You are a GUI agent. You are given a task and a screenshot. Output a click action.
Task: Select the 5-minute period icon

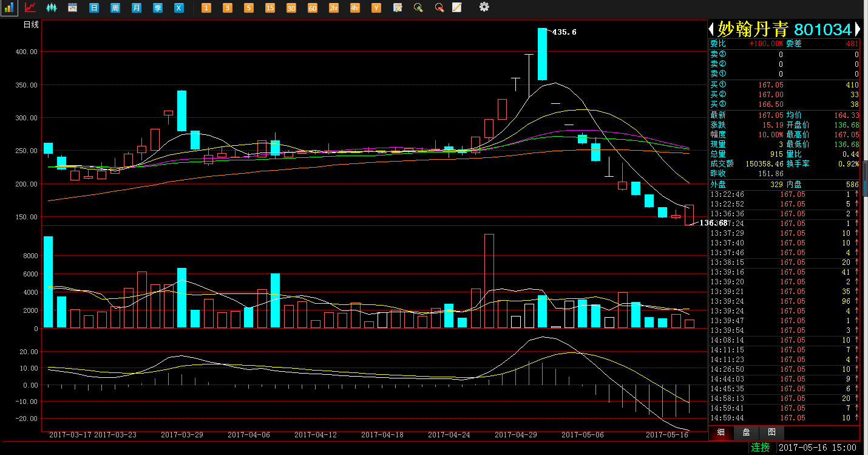click(x=249, y=8)
